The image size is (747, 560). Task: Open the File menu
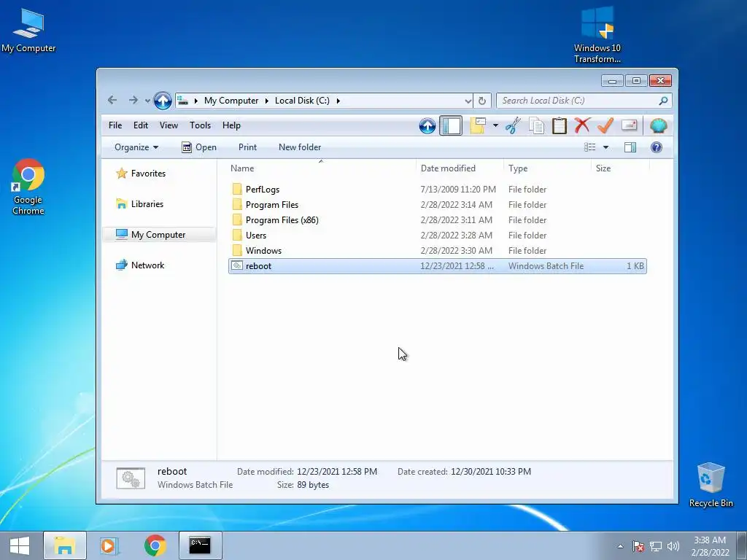click(115, 125)
